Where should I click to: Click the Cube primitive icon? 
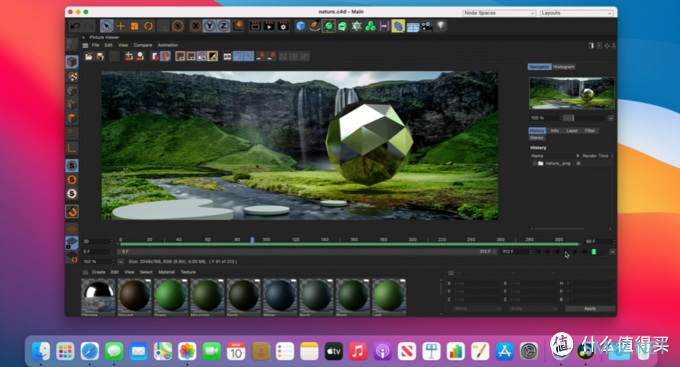301,26
